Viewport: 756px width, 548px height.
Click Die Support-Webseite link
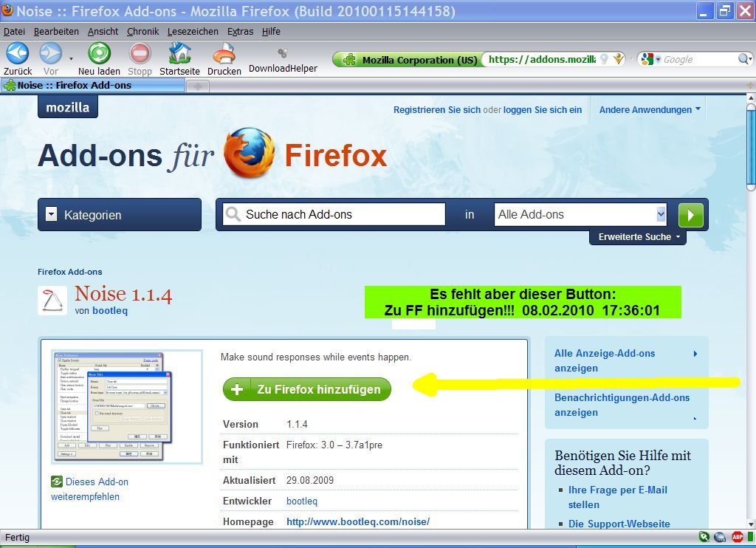coord(619,524)
